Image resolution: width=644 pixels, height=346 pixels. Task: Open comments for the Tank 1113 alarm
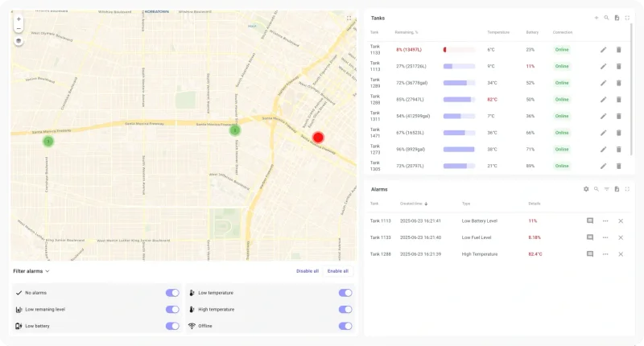pos(590,220)
